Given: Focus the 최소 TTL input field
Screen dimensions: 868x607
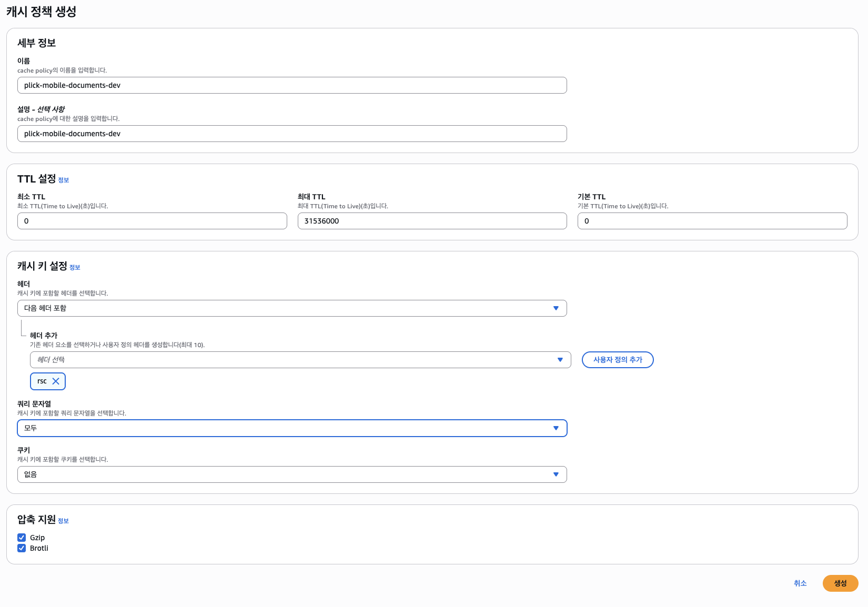Looking at the screenshot, I should 152,221.
